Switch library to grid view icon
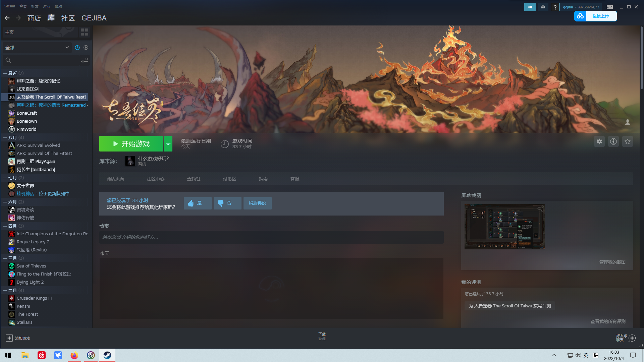This screenshot has width=644, height=362. tap(85, 32)
